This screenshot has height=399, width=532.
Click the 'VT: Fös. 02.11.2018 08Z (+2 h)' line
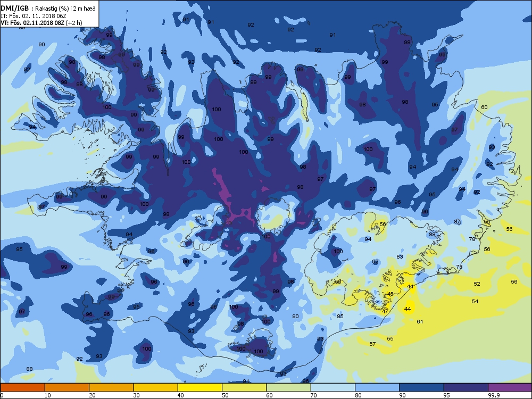[x=41, y=23]
